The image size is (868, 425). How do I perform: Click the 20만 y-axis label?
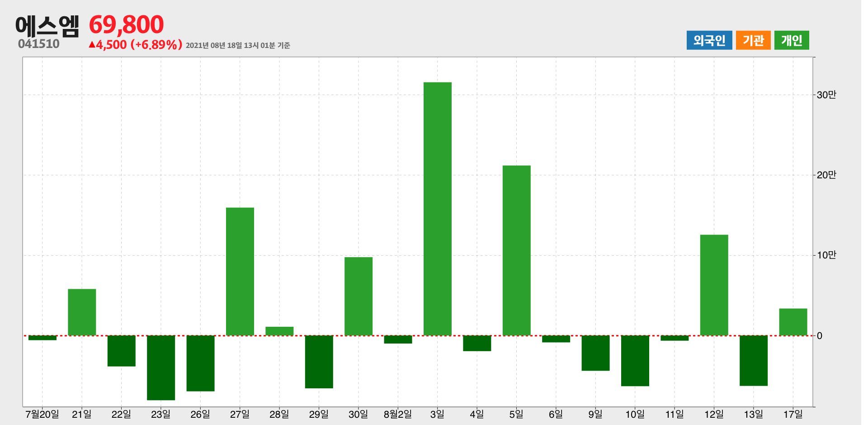826,175
